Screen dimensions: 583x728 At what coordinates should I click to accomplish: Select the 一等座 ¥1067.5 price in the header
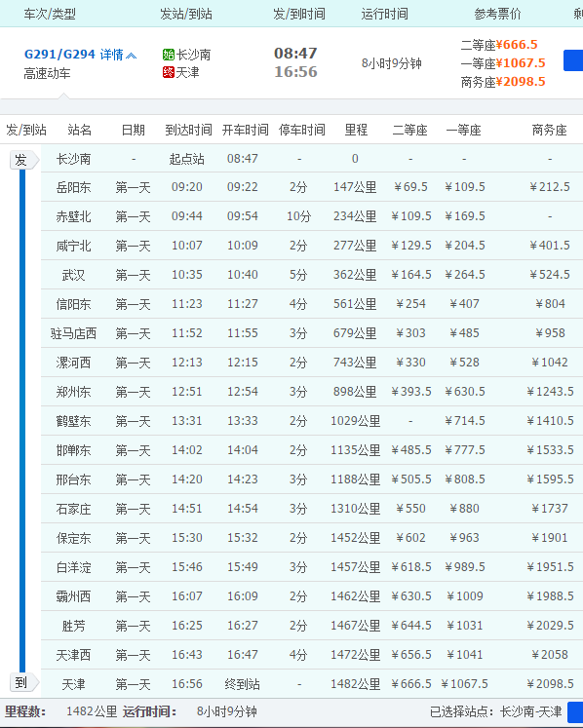[x=503, y=63]
